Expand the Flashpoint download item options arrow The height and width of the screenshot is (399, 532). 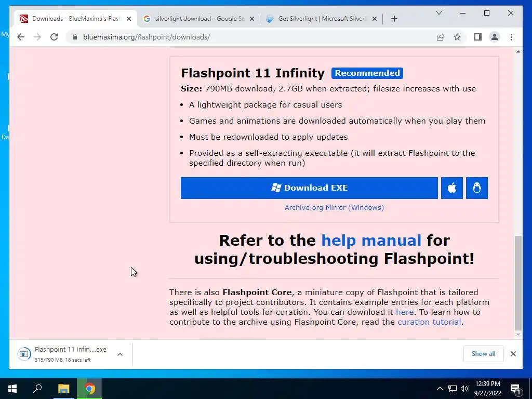click(120, 354)
